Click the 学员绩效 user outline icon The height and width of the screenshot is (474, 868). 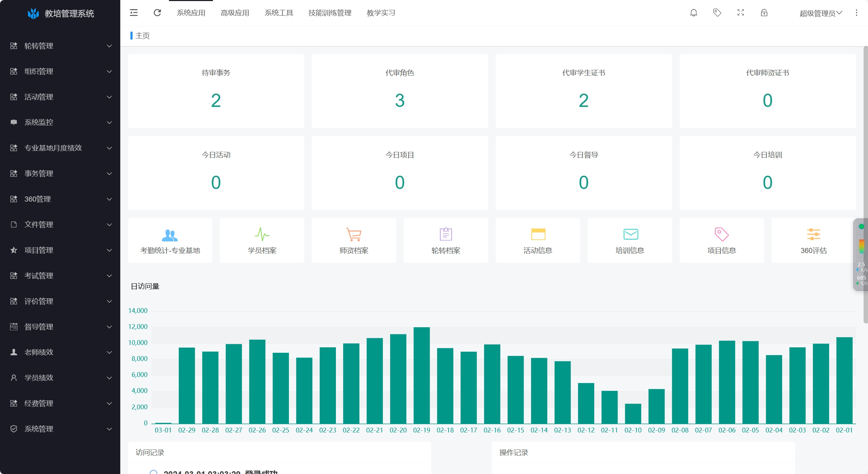coord(14,378)
